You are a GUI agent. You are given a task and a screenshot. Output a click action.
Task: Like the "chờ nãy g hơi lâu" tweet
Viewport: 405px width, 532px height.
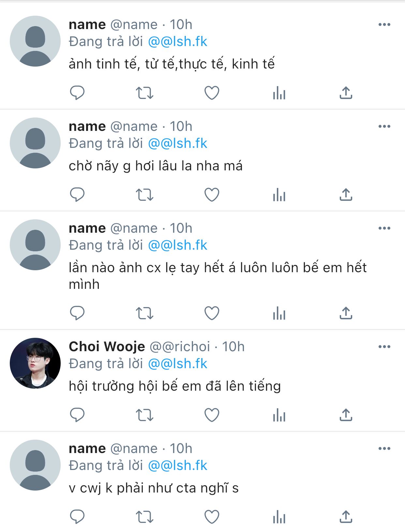[212, 195]
